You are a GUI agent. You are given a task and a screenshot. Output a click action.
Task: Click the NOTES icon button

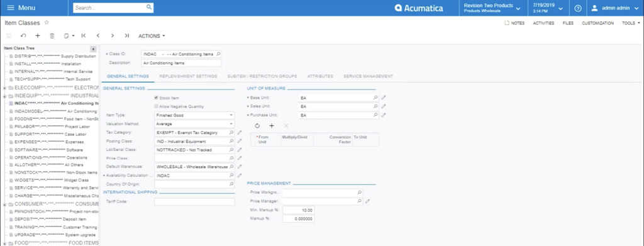pos(514,23)
